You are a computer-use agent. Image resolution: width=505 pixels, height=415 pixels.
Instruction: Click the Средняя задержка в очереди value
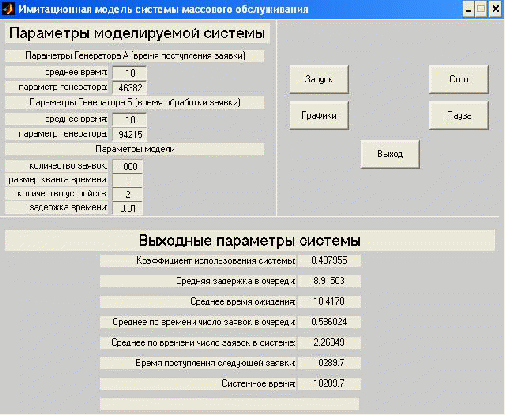point(329,281)
